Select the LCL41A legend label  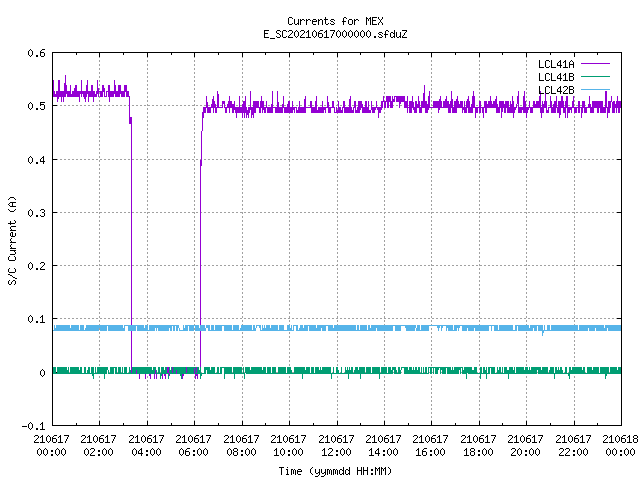click(x=556, y=64)
